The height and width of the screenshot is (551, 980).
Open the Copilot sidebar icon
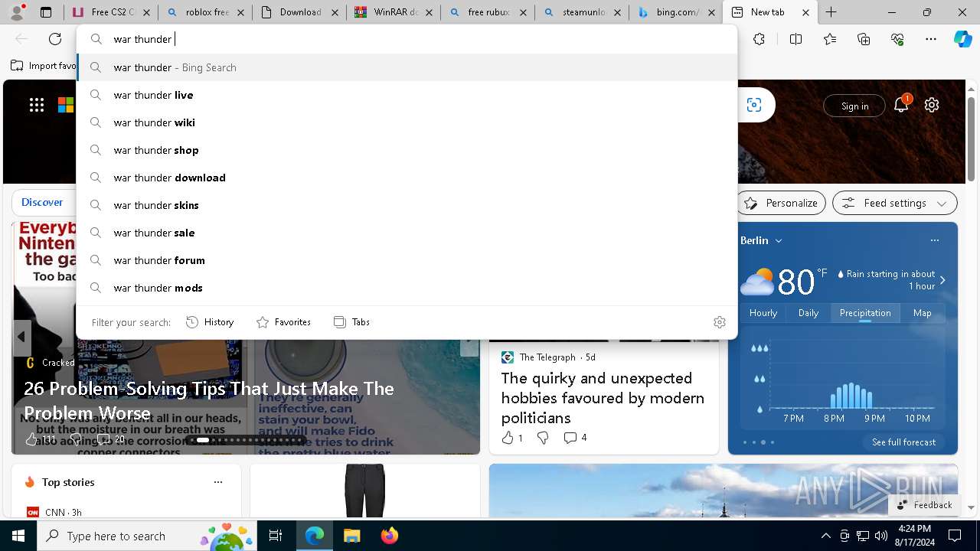[962, 39]
